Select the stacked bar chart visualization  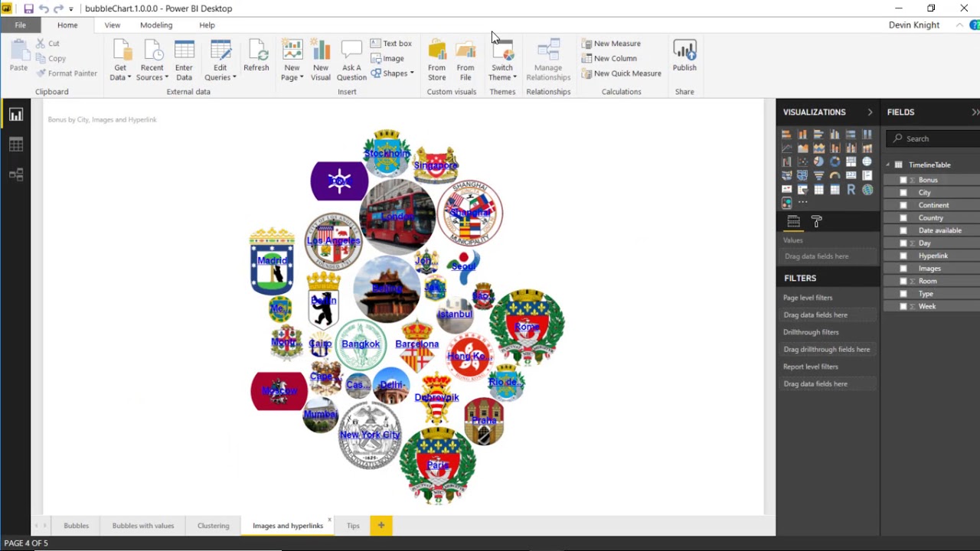[786, 134]
